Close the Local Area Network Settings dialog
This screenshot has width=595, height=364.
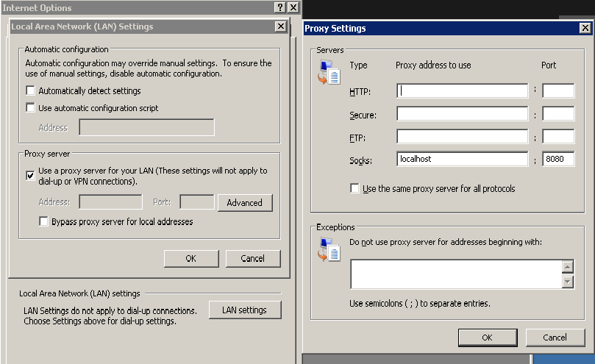coord(280,26)
